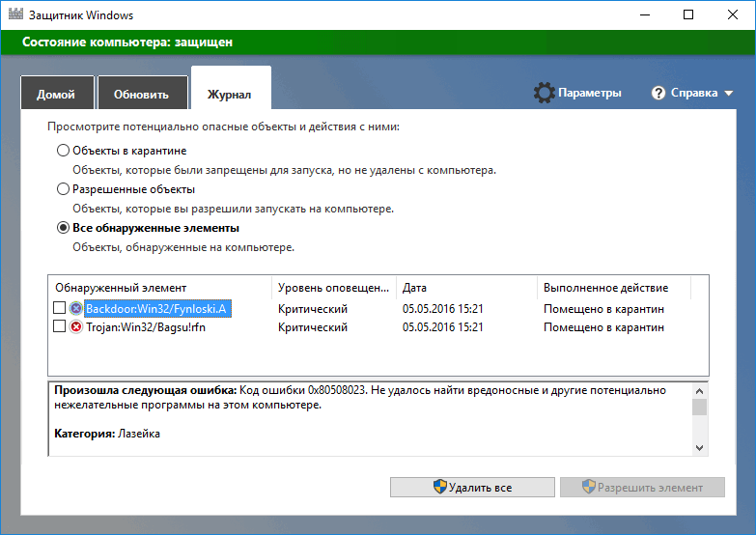The image size is (756, 535).
Task: Tick the Trojan:Win32/Bagsu!rfn checkbox
Action: (x=59, y=326)
